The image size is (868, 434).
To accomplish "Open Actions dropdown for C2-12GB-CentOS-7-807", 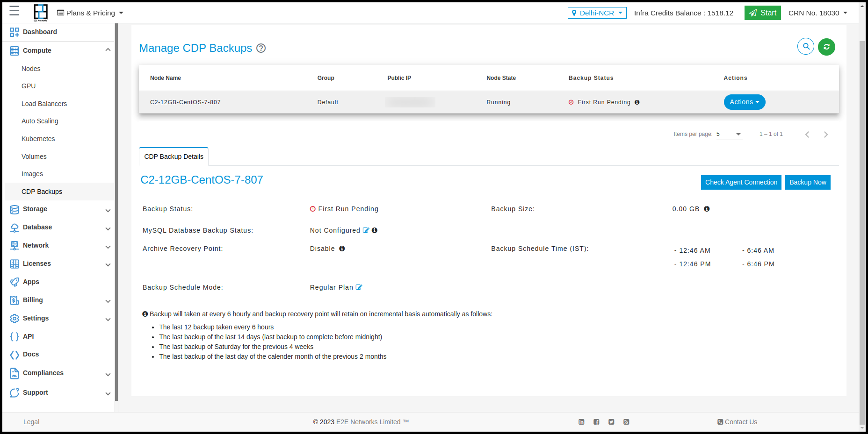I will [x=745, y=102].
